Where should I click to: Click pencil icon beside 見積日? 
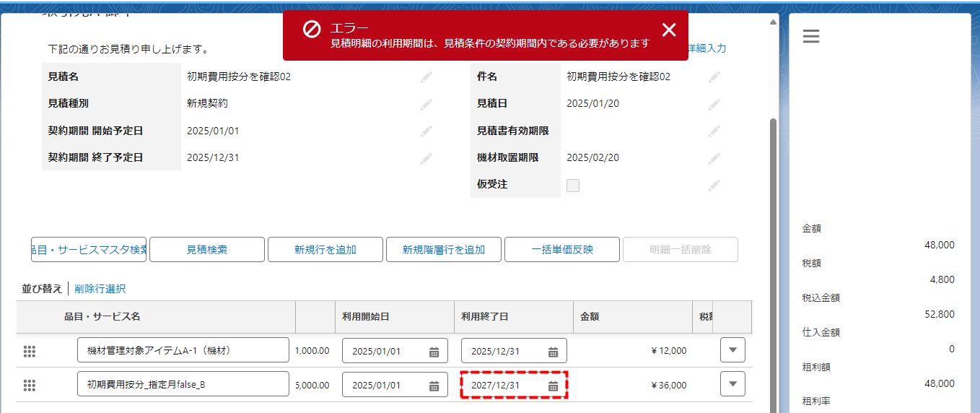click(714, 104)
